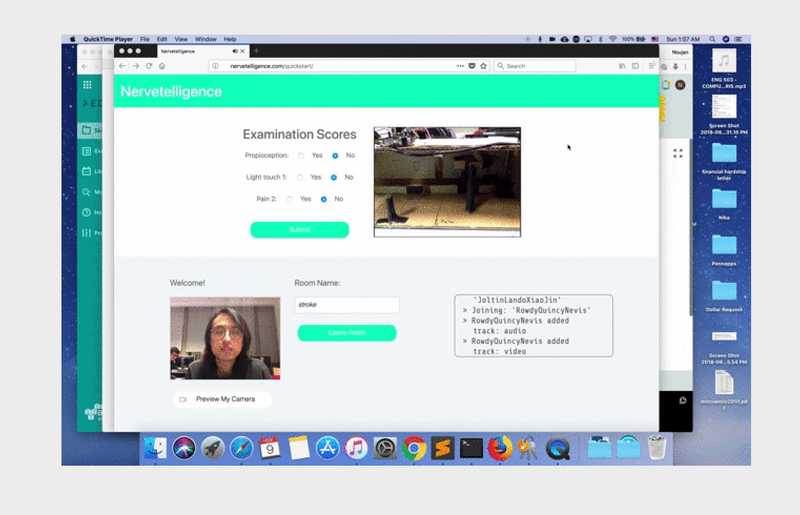Open Spotlight search in menu bar

pyautogui.click(x=712, y=39)
